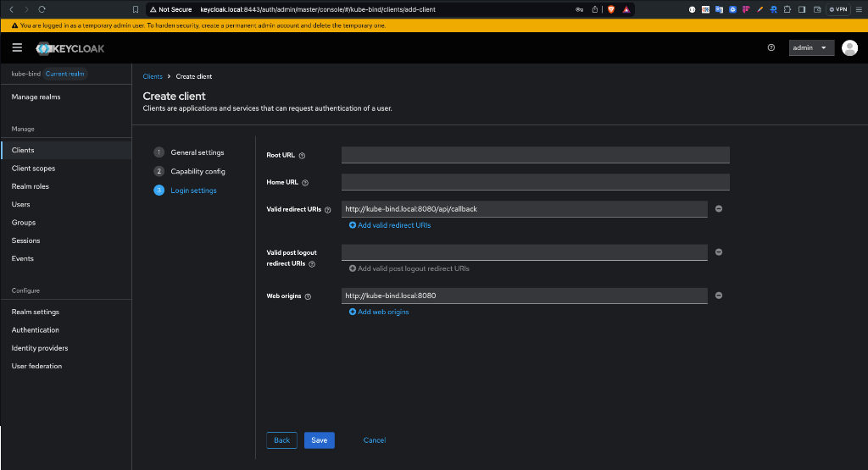
Task: Show help for Valid post logout redirect URIs
Action: (x=312, y=263)
